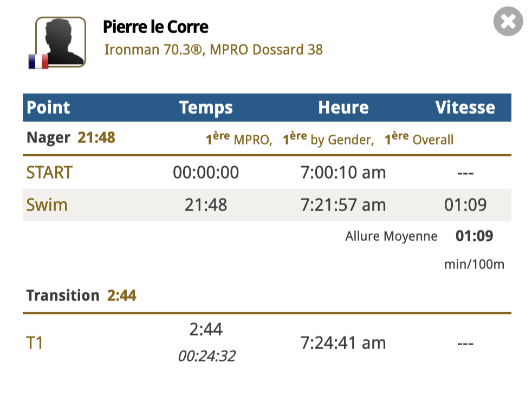Open the 1ère by Gender ranking link

click(328, 139)
